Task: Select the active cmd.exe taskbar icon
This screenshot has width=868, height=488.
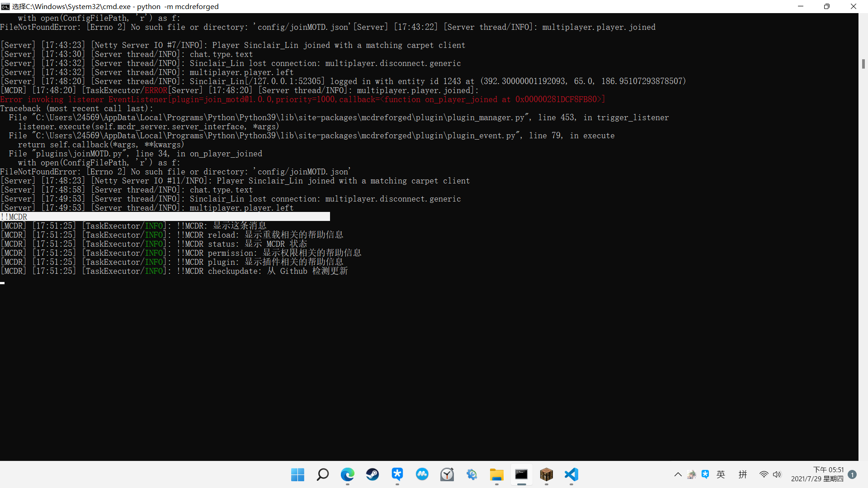Action: [521, 475]
